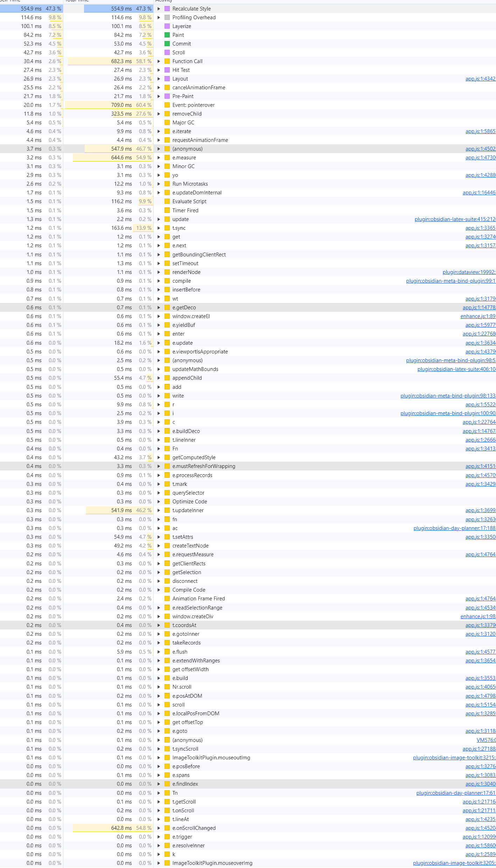The width and height of the screenshot is (496, 868).
Task: Click the gray Profiling Overhead icon
Action: (x=167, y=18)
